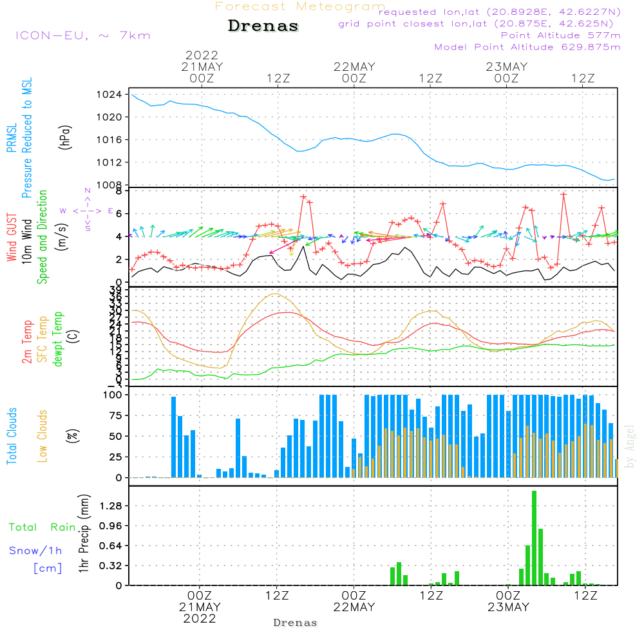Click the tallest green rain bar
This screenshot has height=644, width=644.
[535, 538]
